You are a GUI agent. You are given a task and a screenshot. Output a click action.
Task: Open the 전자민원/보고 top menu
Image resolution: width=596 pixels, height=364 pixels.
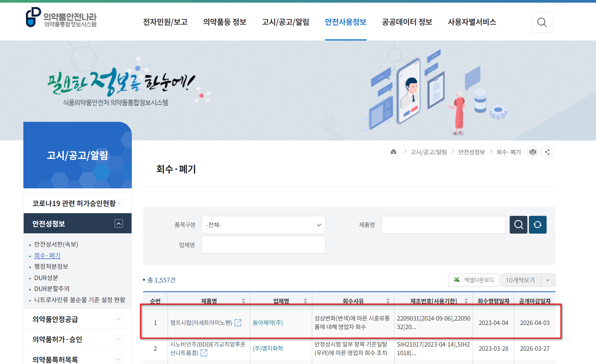pos(165,22)
